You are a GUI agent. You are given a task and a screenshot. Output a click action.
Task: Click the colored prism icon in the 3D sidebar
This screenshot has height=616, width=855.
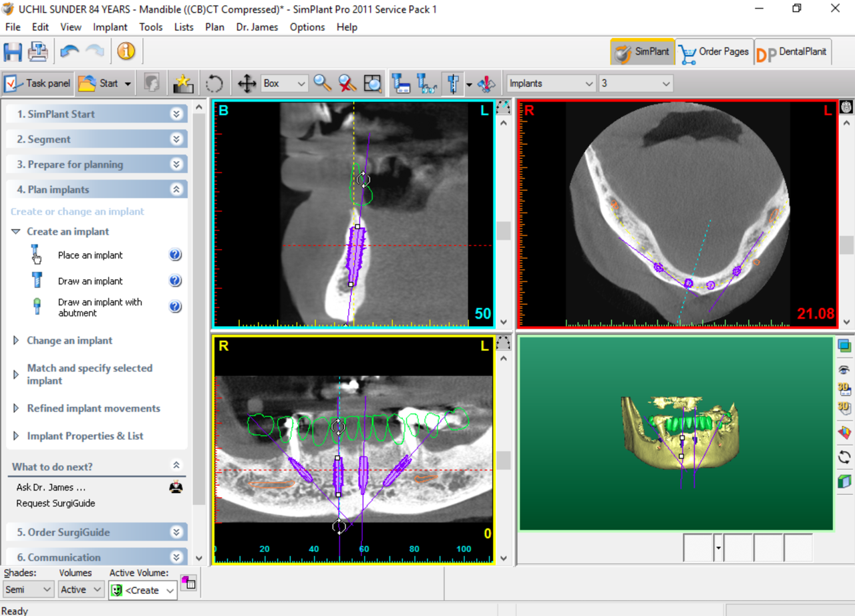844,432
